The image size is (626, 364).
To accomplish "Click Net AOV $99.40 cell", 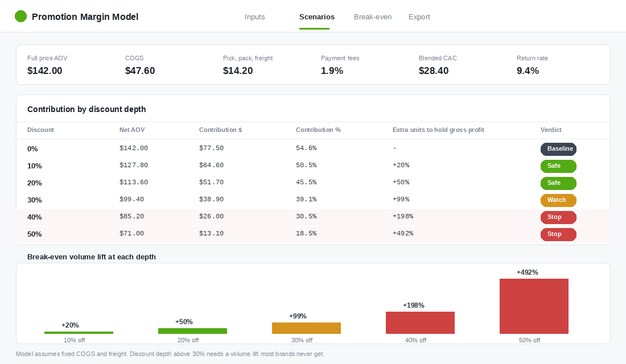I will [132, 199].
